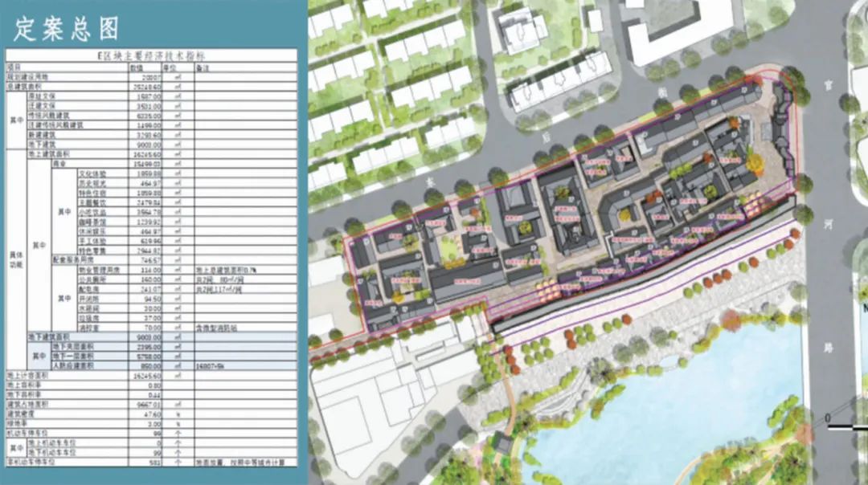
Task: Select the 特色零售 row label
Action: [91, 250]
